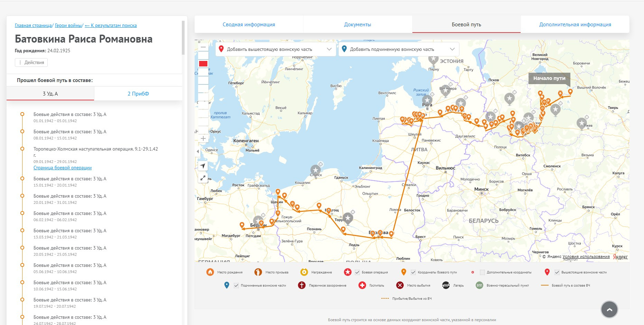The image size is (644, 325).
Task: Open the 'Действия' actions menu
Action: [x=31, y=62]
